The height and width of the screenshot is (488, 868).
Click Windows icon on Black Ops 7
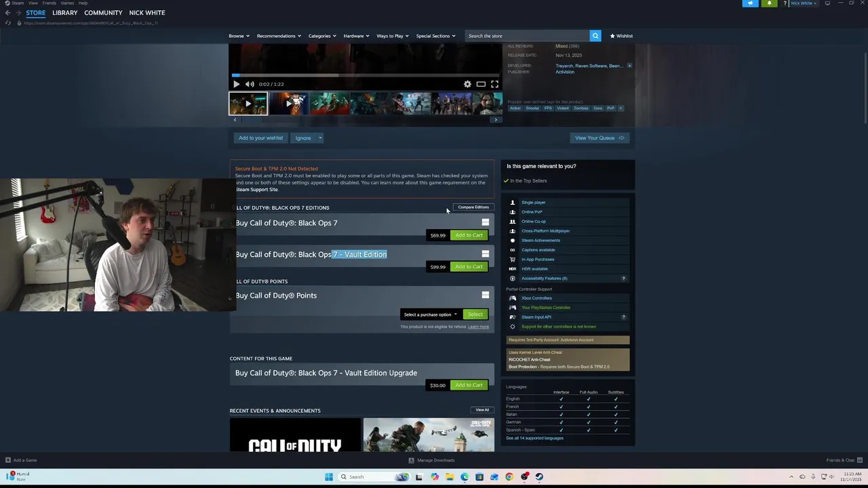(x=485, y=222)
